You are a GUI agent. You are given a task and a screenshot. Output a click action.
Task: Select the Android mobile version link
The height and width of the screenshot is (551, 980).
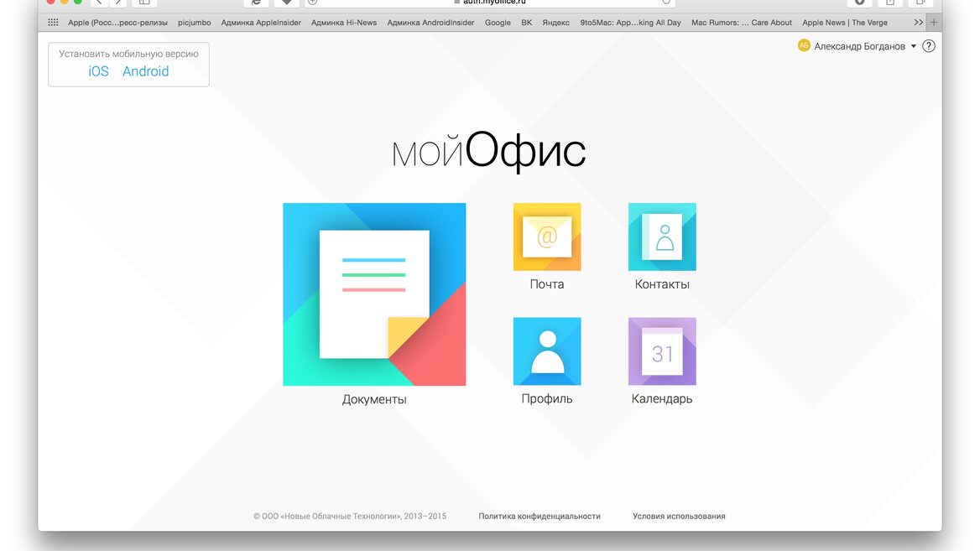(x=146, y=71)
